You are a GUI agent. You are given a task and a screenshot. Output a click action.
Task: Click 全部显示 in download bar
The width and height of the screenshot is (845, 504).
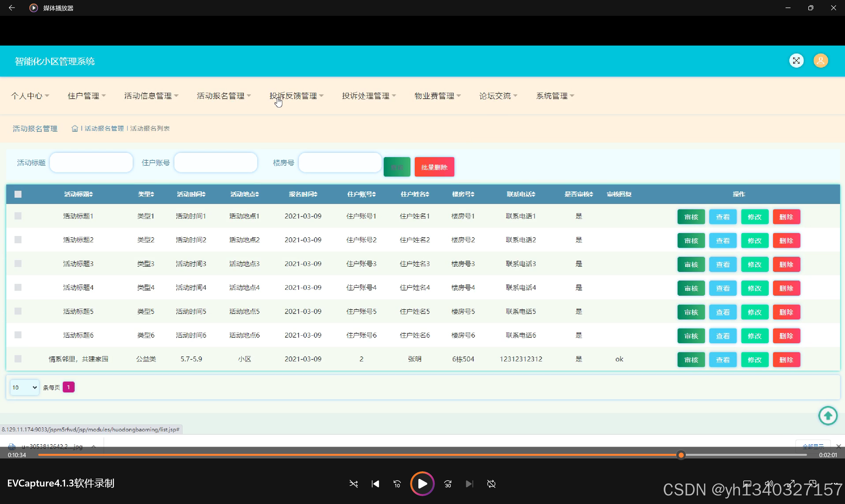coord(813,446)
